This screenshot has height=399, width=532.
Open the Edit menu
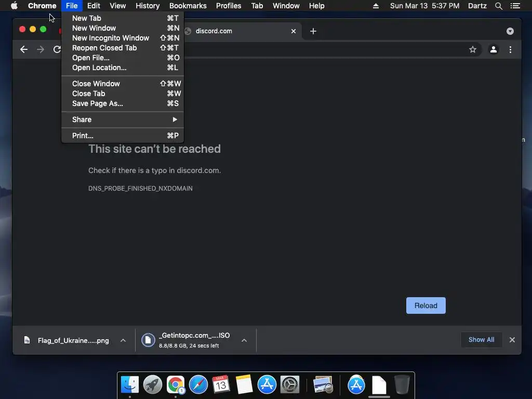[94, 6]
